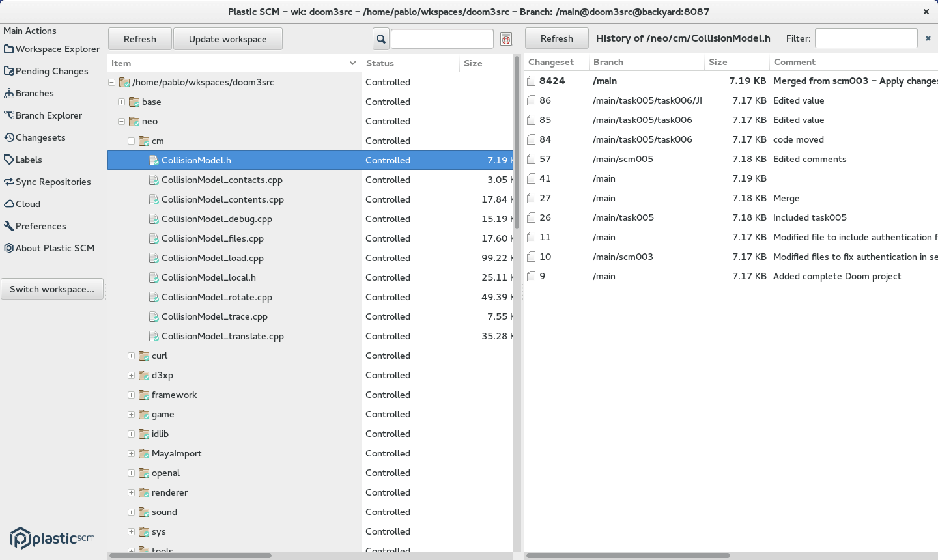Select changeset 27 revision icon
938x560 pixels.
(x=532, y=198)
